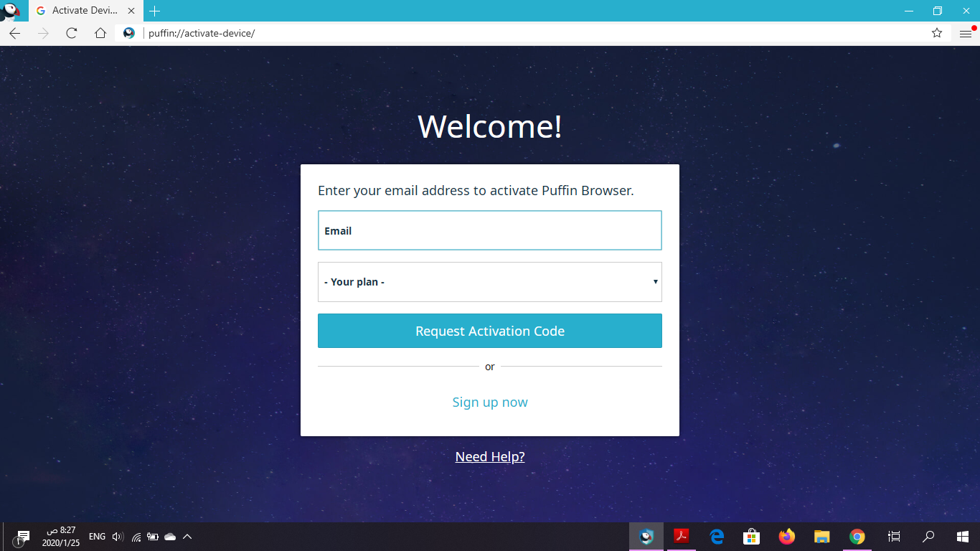980x551 pixels.
Task: Open the volume speaker icon
Action: (118, 537)
